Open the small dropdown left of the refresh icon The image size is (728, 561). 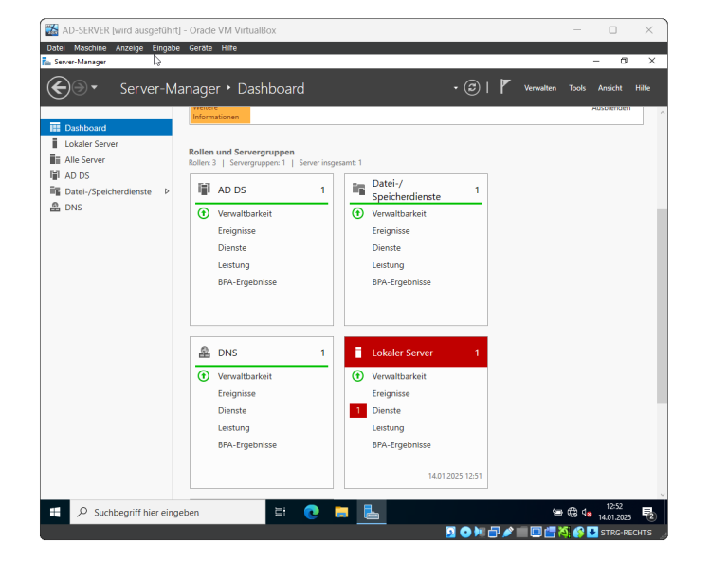click(455, 88)
